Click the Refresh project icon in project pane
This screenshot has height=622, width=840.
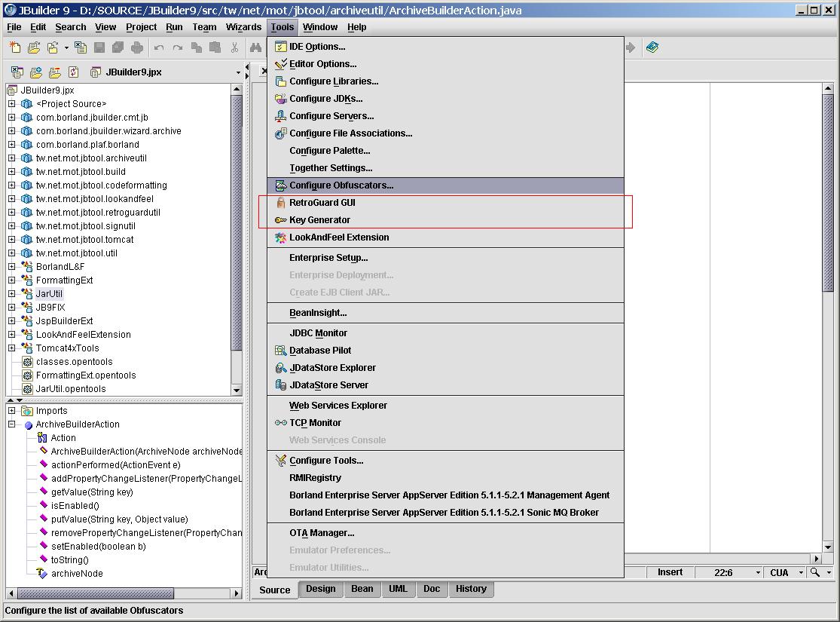pyautogui.click(x=73, y=72)
